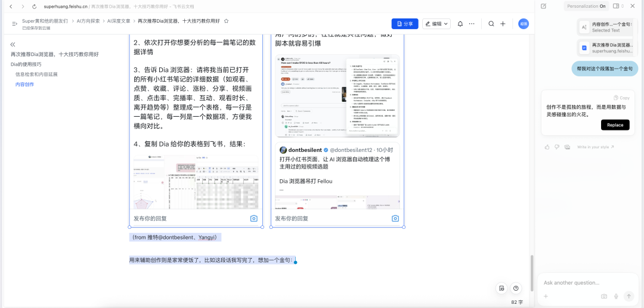Send the message with the up arrow
The height and width of the screenshot is (308, 644).
pos(628,296)
